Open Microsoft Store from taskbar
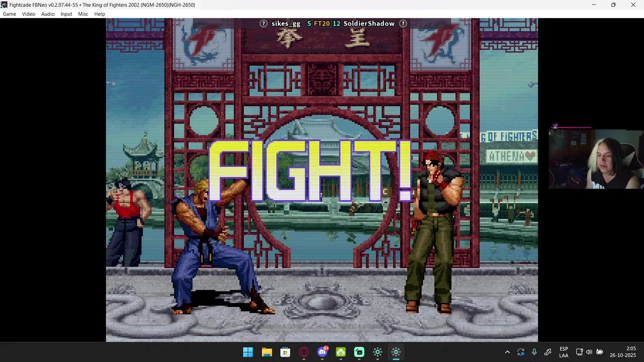 pos(285,352)
